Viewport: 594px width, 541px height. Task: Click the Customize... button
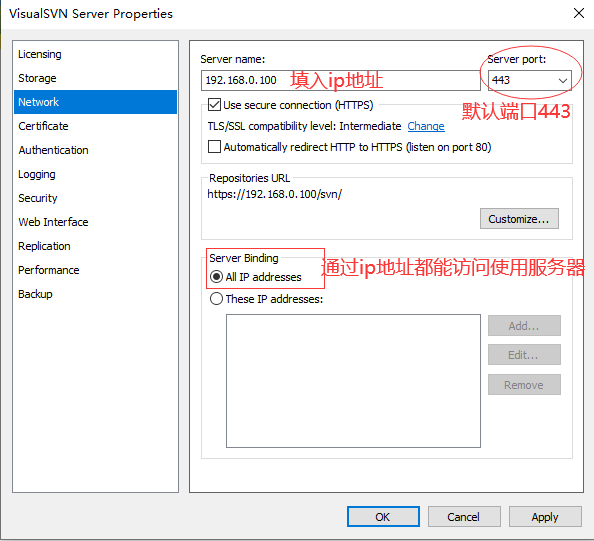519,219
